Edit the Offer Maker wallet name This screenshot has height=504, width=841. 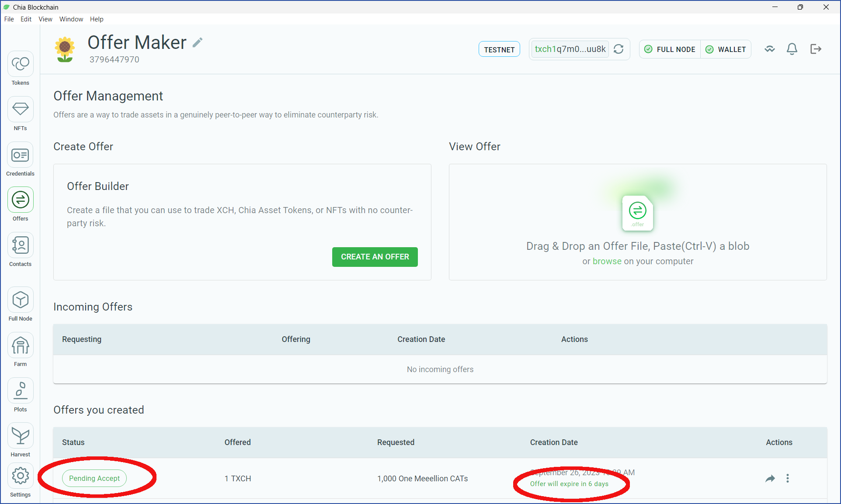click(198, 42)
